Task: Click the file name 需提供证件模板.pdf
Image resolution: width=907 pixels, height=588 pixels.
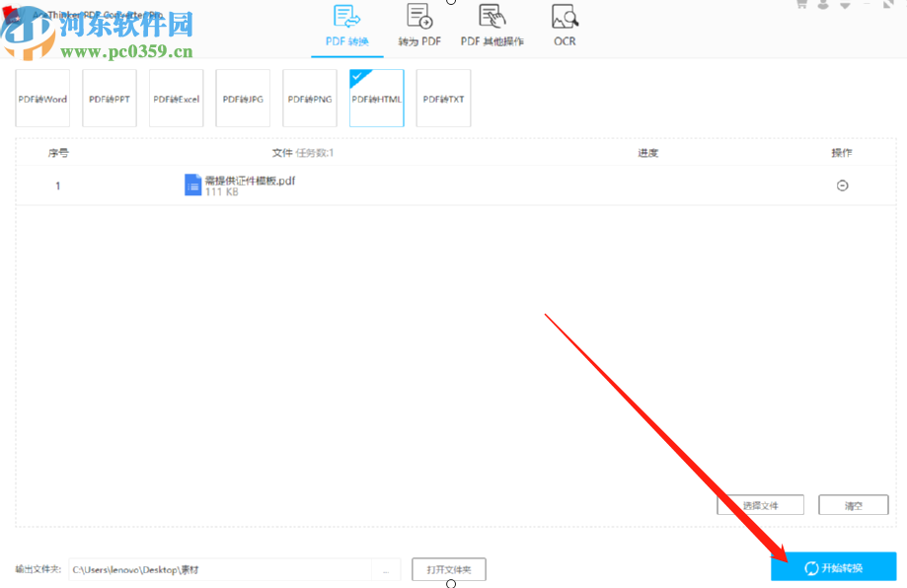Action: pos(250,181)
